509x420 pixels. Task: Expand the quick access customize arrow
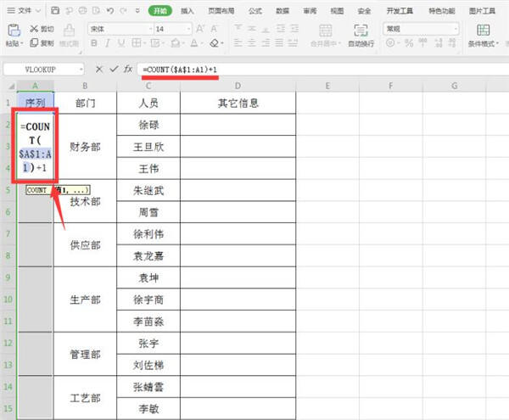[137, 11]
